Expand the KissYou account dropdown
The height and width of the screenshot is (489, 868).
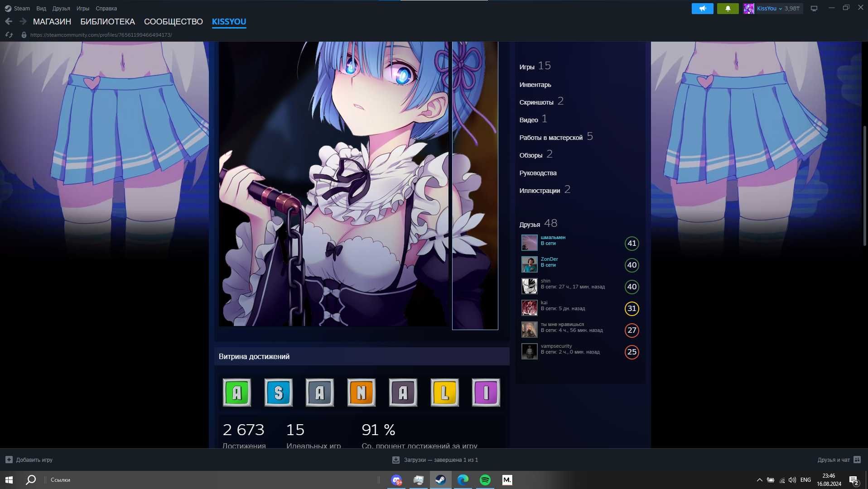coord(780,9)
